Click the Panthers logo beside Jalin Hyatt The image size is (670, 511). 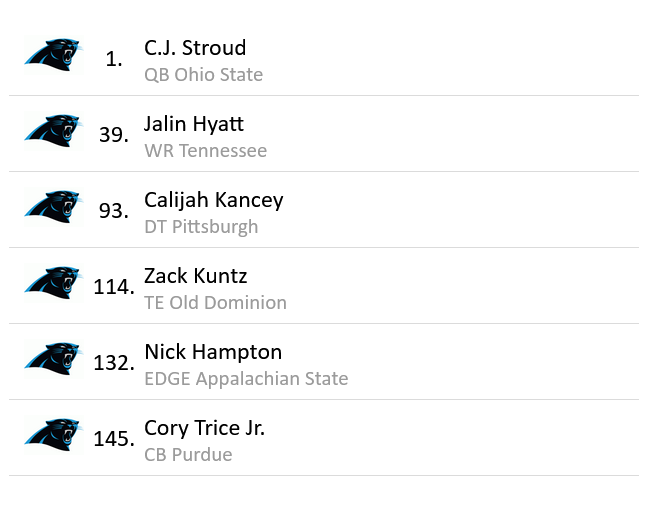click(52, 131)
